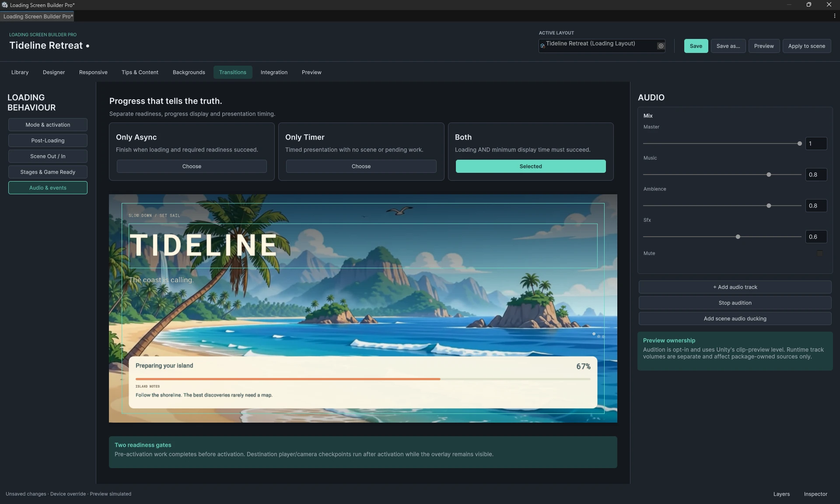Screen dimensions: 840x504
Task: Toggle the Mute checkbox in the Mix panel
Action: click(819, 253)
